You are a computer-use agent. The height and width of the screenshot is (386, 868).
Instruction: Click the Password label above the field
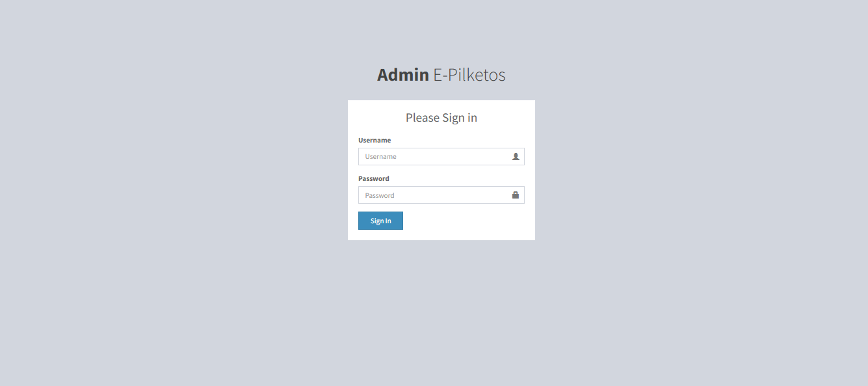(x=374, y=178)
